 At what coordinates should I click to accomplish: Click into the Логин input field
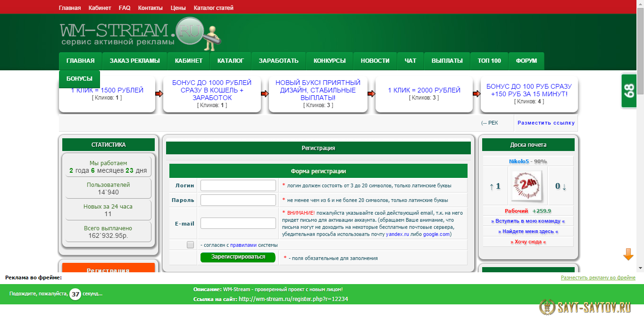point(238,185)
